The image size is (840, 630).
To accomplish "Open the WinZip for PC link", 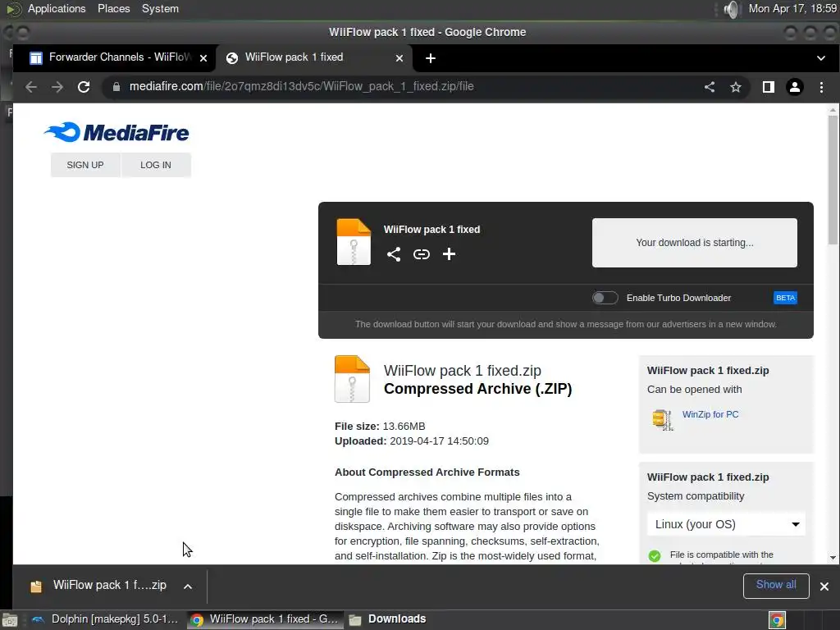I will pyautogui.click(x=710, y=414).
